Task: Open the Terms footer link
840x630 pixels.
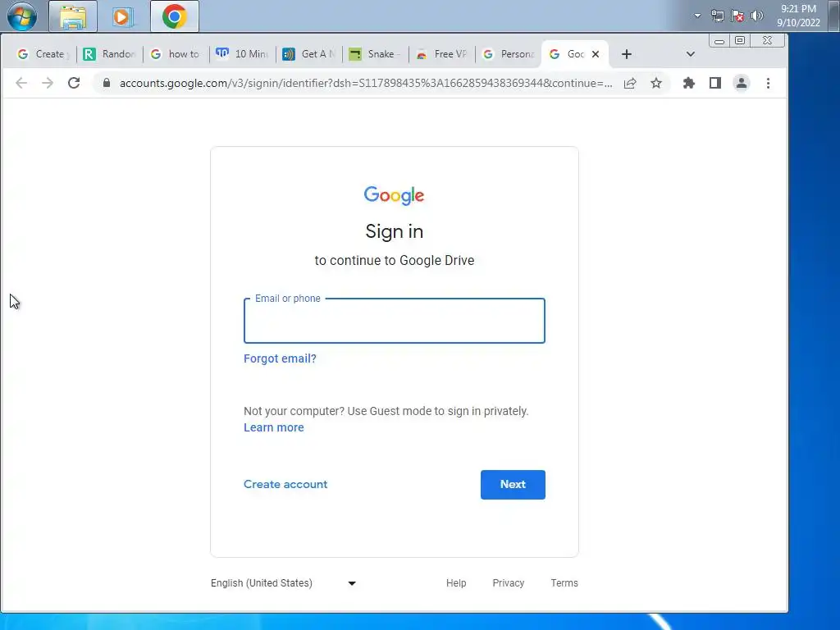Action: point(564,583)
